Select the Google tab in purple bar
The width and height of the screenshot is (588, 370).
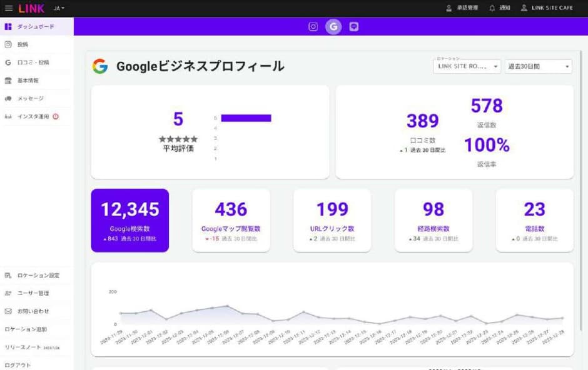click(x=333, y=27)
